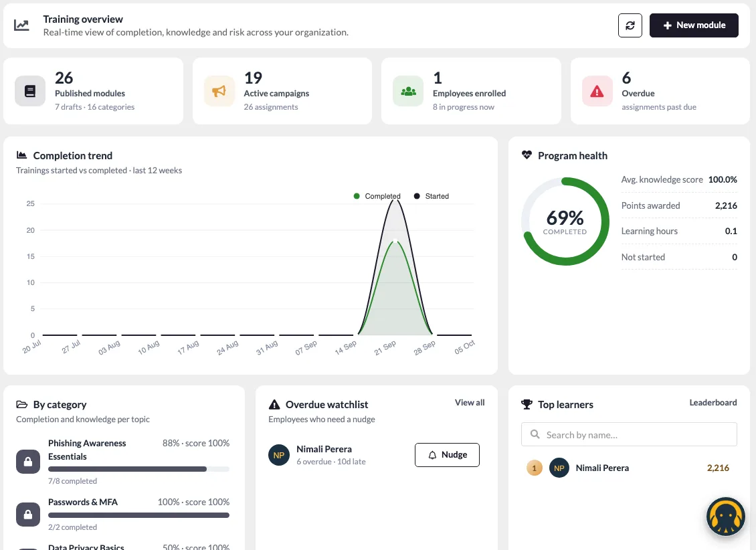Click the training overview chart icon
Image resolution: width=756 pixels, height=550 pixels.
click(21, 25)
